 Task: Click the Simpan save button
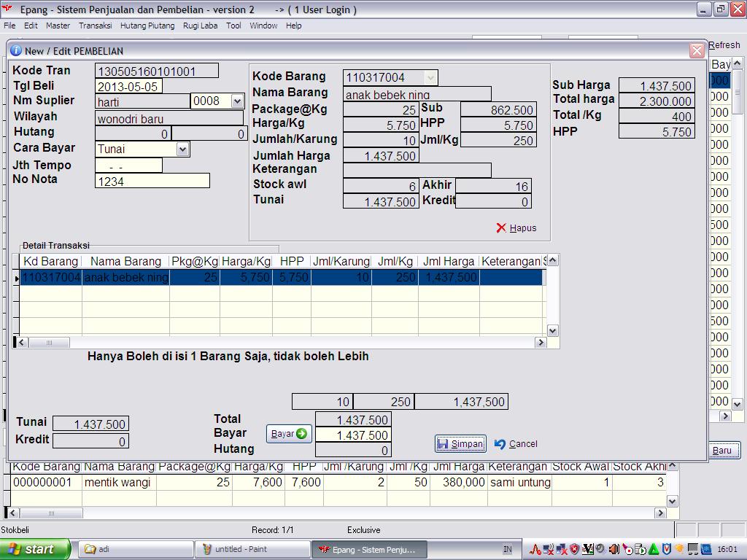[x=460, y=443]
